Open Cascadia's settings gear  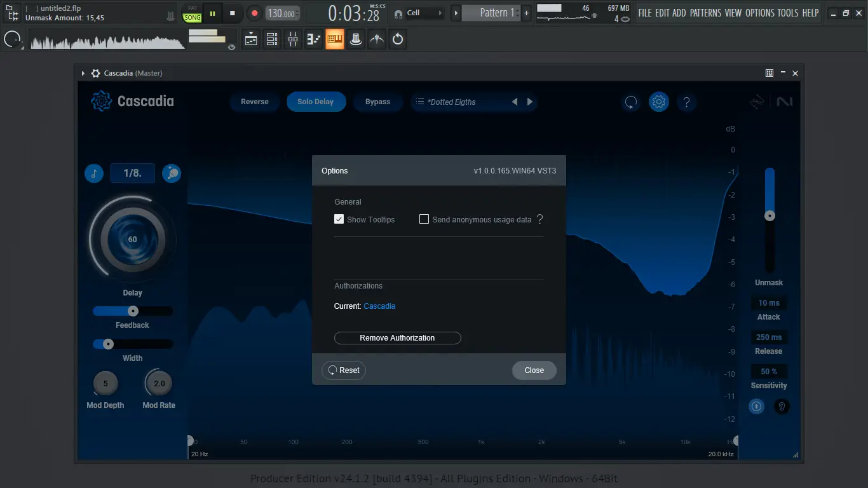pyautogui.click(x=658, y=102)
